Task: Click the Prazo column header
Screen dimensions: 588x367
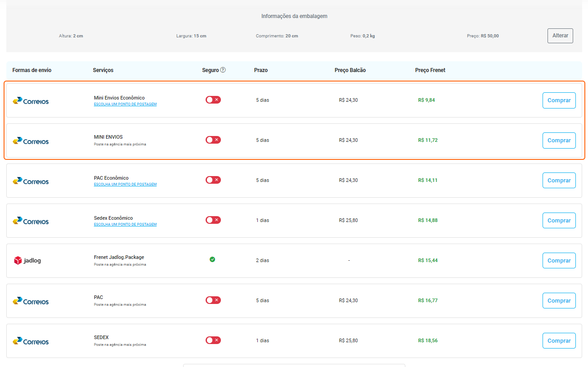Action: click(261, 70)
